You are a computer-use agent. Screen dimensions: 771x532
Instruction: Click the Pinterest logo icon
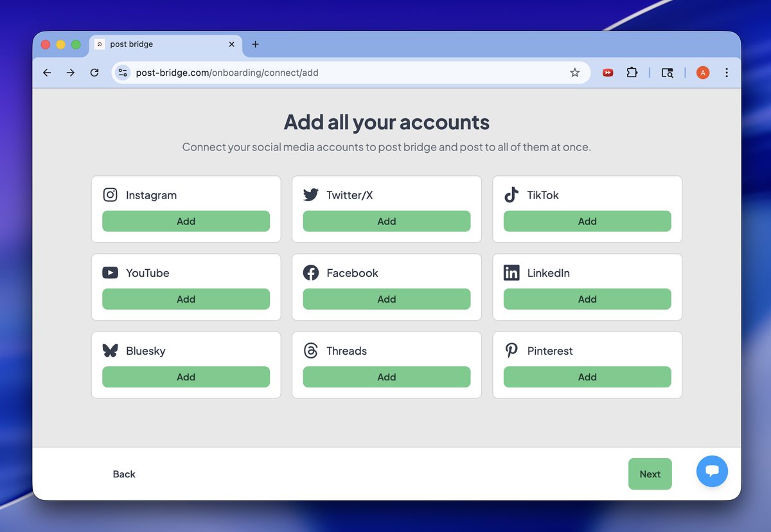(511, 351)
